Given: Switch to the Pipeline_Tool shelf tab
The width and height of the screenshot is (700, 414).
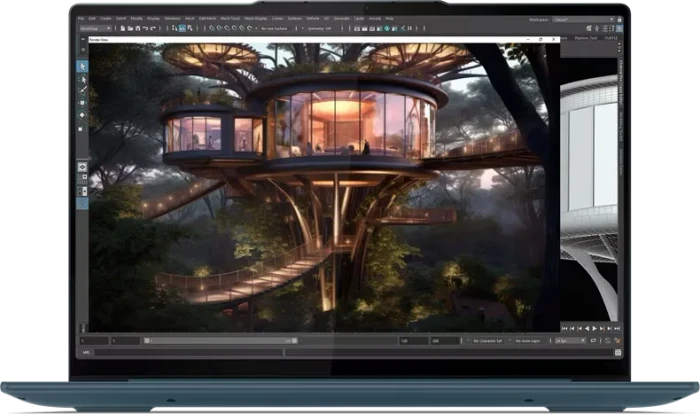Looking at the screenshot, I should tap(586, 38).
